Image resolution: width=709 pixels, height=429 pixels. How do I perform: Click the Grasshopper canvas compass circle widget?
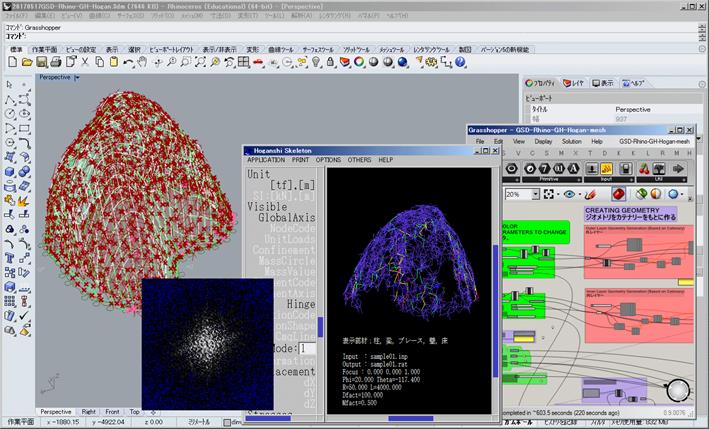[678, 390]
